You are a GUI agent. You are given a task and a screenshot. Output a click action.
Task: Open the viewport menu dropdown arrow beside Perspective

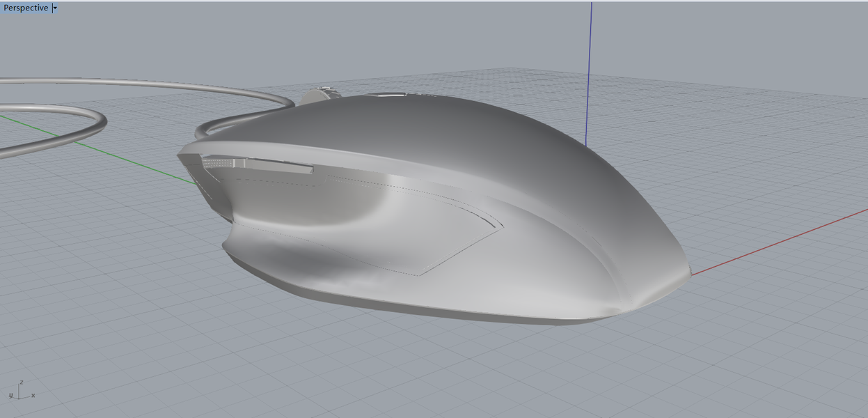[x=55, y=8]
